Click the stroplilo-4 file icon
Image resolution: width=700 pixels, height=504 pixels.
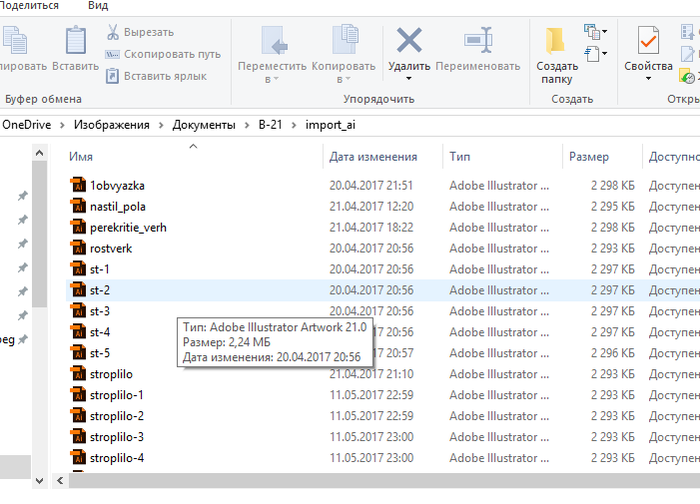(79, 458)
